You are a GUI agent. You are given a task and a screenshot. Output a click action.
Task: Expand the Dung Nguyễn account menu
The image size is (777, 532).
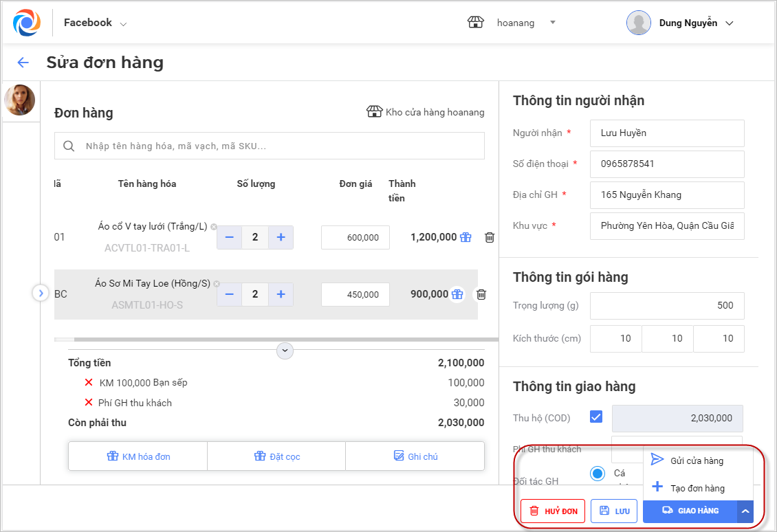[x=729, y=23]
